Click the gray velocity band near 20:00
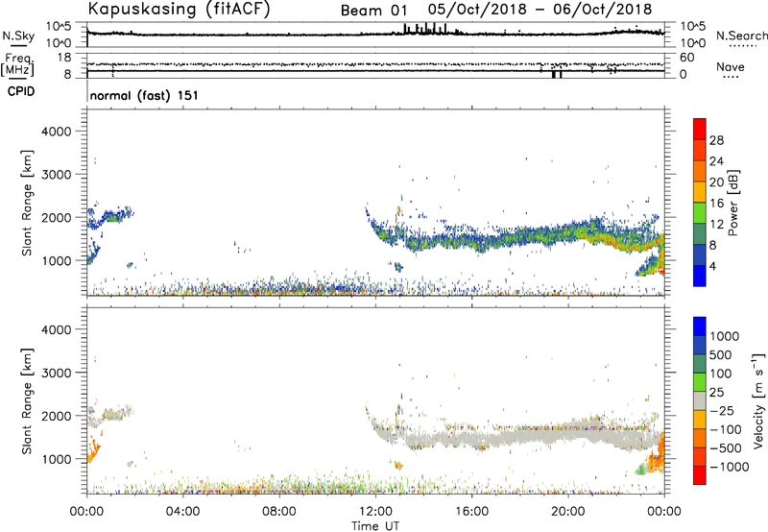Screen dimensions: 768x532 click(x=568, y=433)
